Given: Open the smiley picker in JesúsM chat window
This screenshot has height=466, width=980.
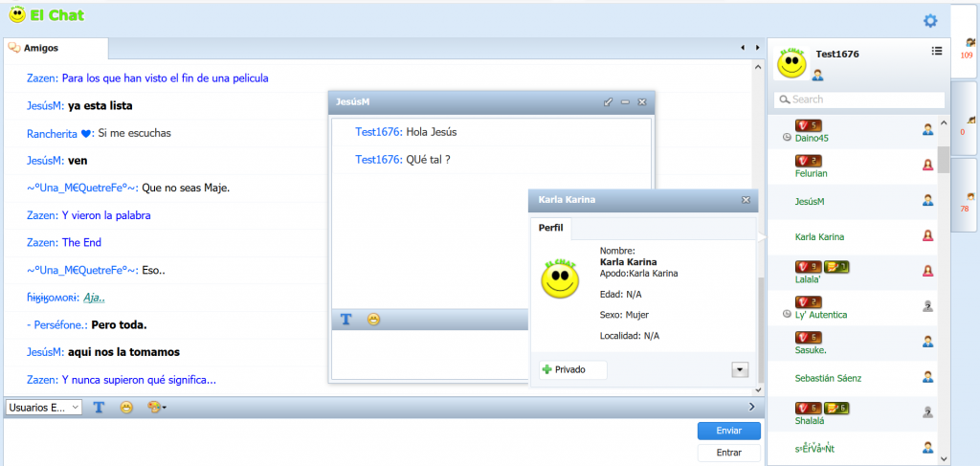Looking at the screenshot, I should point(373,319).
